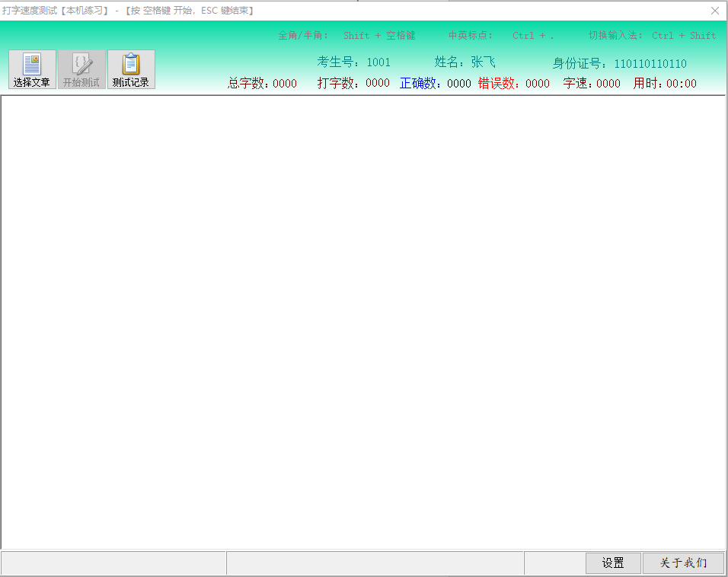The width and height of the screenshot is (728, 577).
Task: Open the 选择文章 article picker
Action: pyautogui.click(x=32, y=70)
